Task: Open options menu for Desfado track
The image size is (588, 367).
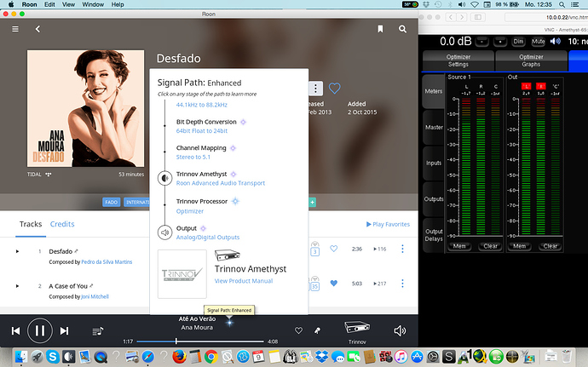Action: pyautogui.click(x=402, y=249)
